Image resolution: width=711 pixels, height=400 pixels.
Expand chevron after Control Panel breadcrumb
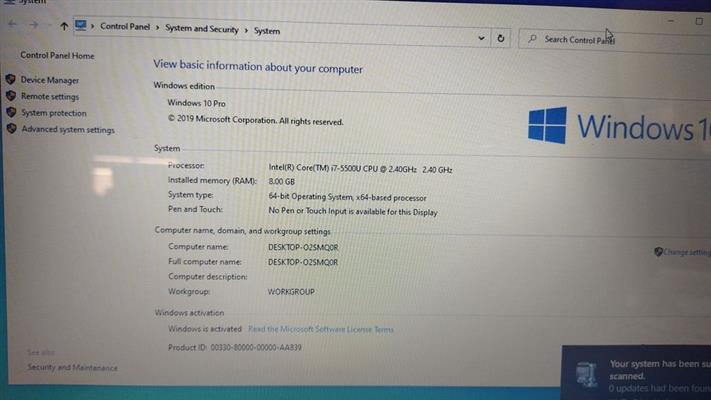point(157,28)
